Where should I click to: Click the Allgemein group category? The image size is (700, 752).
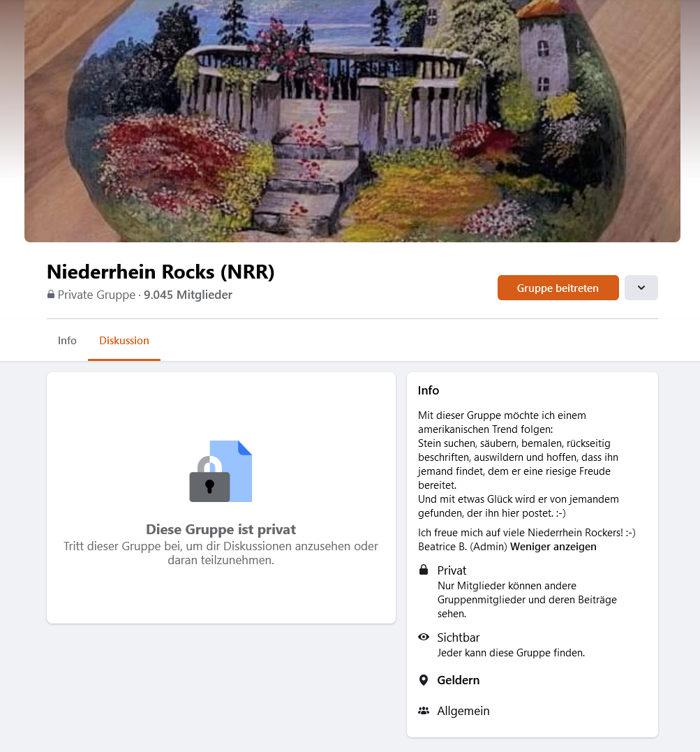coord(463,711)
